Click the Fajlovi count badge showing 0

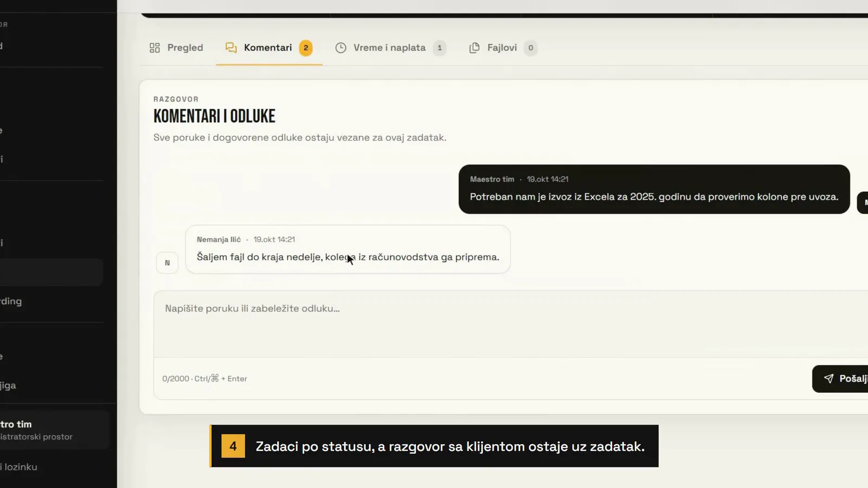tap(531, 48)
